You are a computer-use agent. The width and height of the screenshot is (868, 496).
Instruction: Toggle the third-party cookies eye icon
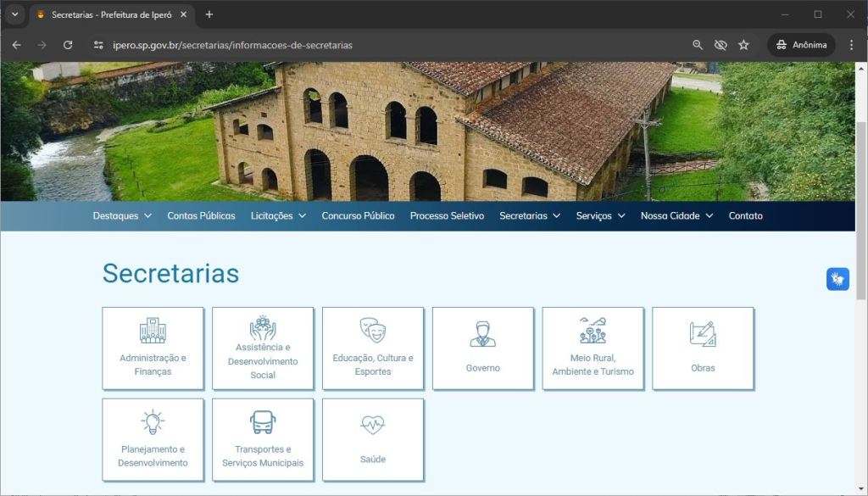[721, 45]
